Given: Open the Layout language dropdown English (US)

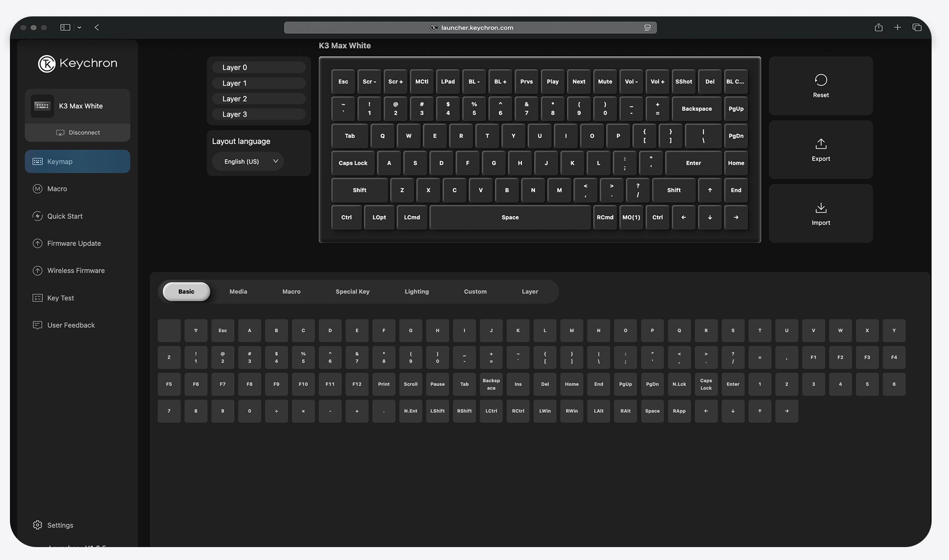Looking at the screenshot, I should [x=248, y=161].
